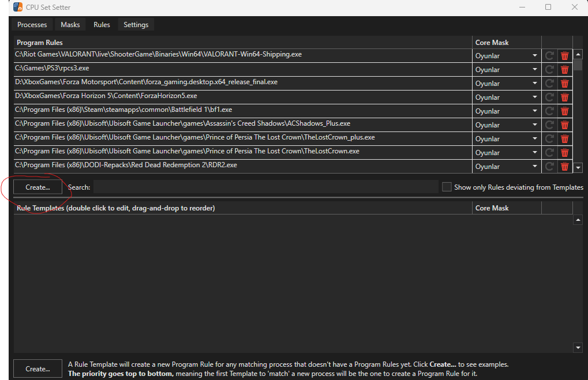Screen dimensions: 588x380
Task: Click the Program Rules Core Mask header
Action: click(x=507, y=42)
